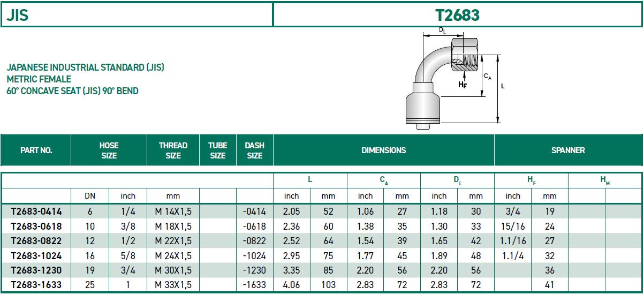Click thread size M 33X1,5
The height and width of the screenshot is (295, 644).
coord(173,285)
